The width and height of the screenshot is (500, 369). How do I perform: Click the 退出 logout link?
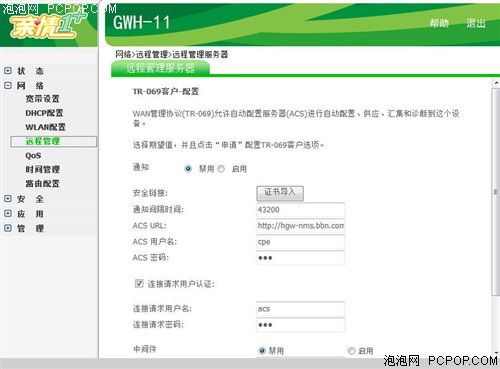[476, 23]
